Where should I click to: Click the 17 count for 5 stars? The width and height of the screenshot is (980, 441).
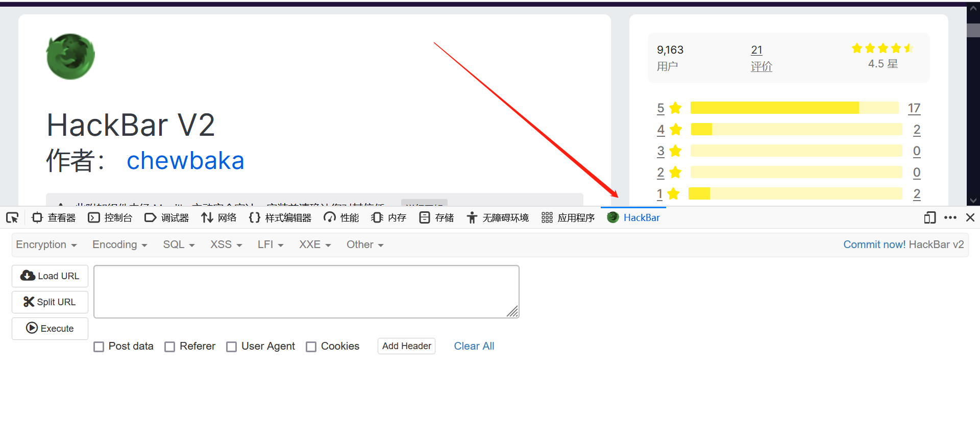click(x=914, y=108)
